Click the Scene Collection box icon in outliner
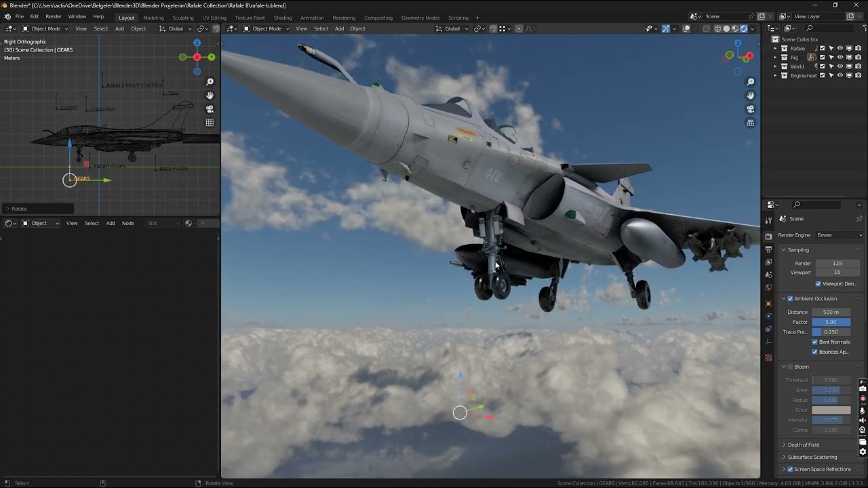This screenshot has width=868, height=488. (776, 39)
